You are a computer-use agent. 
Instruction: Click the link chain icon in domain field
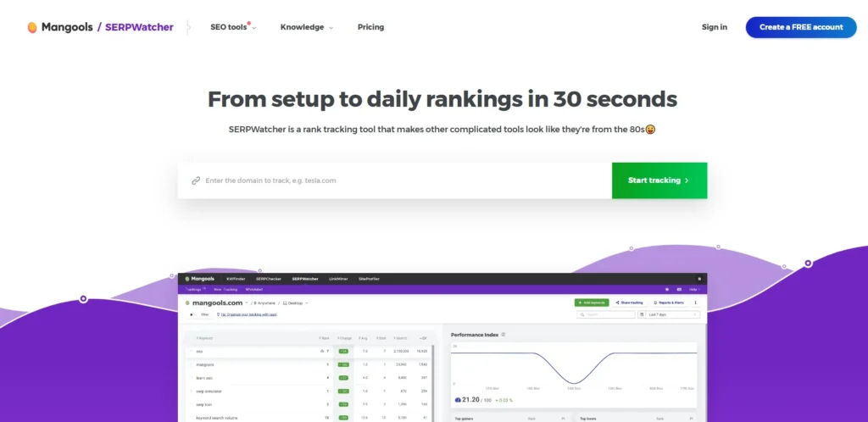(x=196, y=180)
